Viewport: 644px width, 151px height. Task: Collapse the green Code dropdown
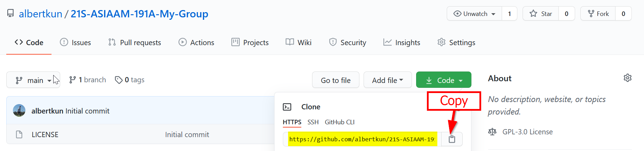click(x=444, y=80)
